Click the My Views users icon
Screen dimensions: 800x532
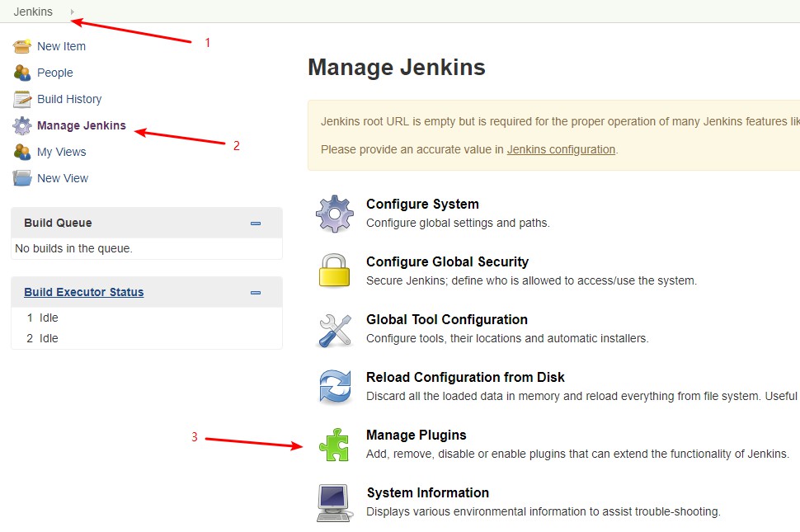22,152
